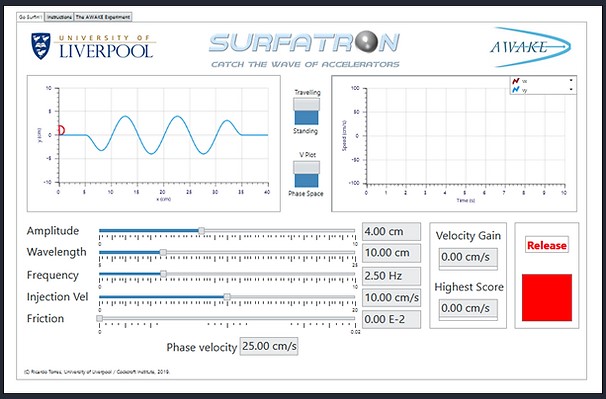Click the red square indicator
The image size is (606, 399).
tap(546, 298)
